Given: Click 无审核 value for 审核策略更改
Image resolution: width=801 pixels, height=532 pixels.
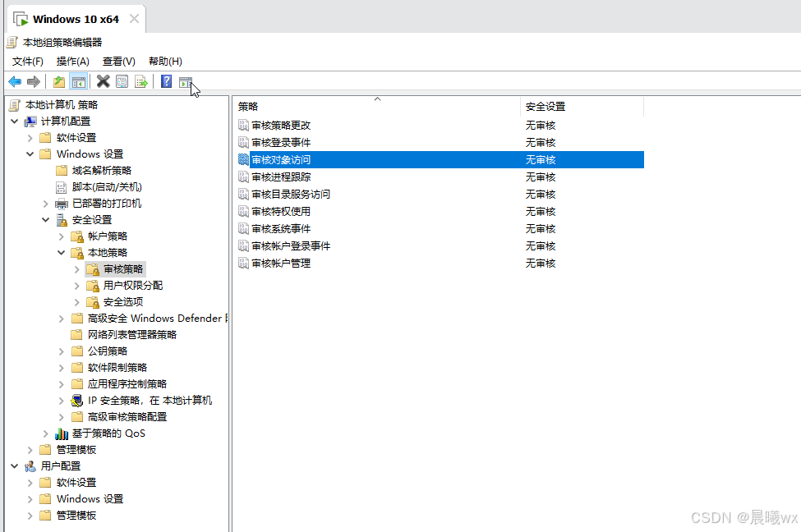Looking at the screenshot, I should (541, 125).
